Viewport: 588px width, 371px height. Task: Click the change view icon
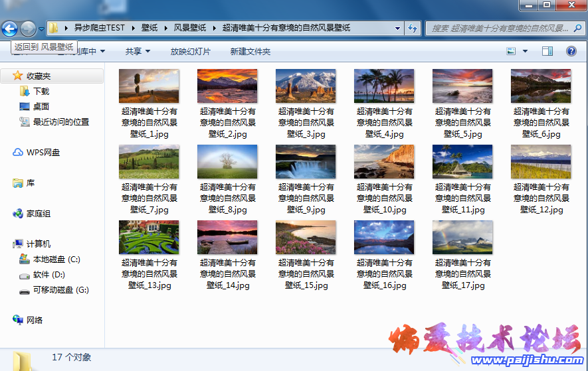511,51
